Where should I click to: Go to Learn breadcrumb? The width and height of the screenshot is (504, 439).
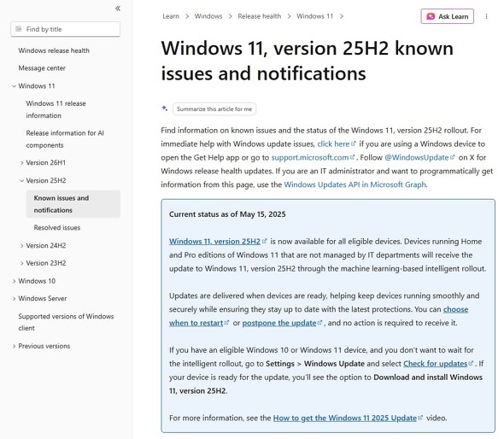171,16
